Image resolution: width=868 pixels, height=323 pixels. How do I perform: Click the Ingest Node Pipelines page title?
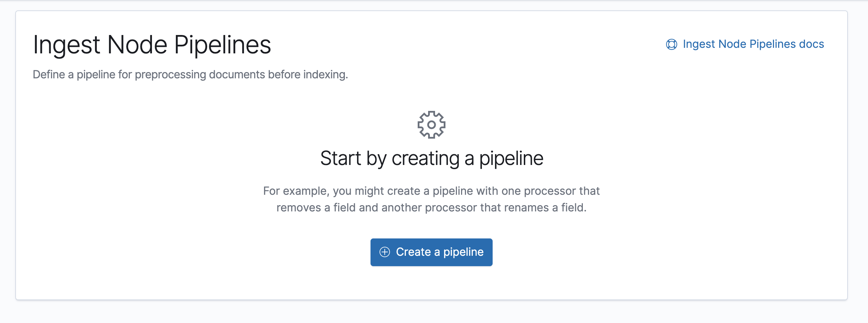pyautogui.click(x=152, y=45)
